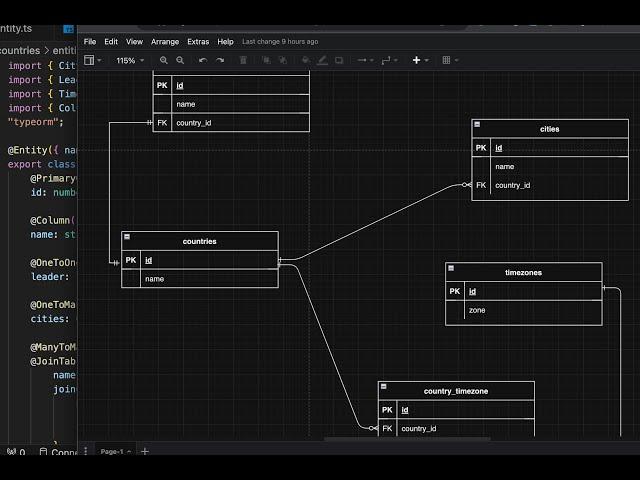Image resolution: width=640 pixels, height=480 pixels.
Task: Select the timezones table header
Action: [x=523, y=272]
